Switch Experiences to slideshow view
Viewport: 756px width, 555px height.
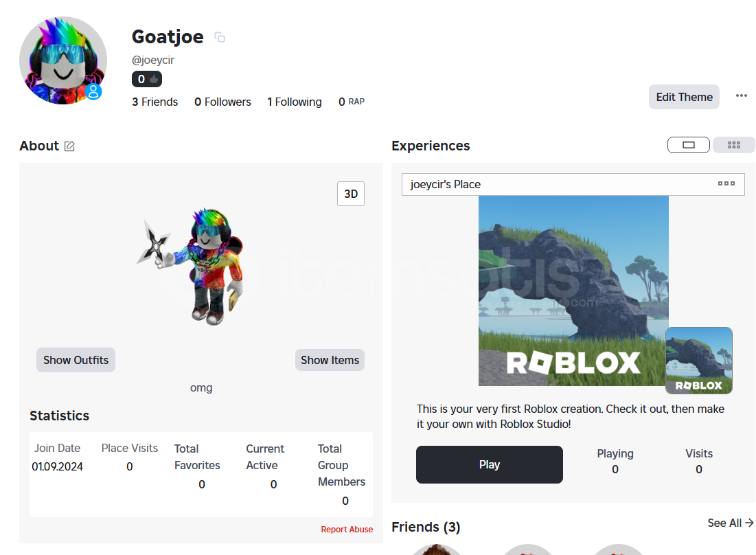coord(688,145)
